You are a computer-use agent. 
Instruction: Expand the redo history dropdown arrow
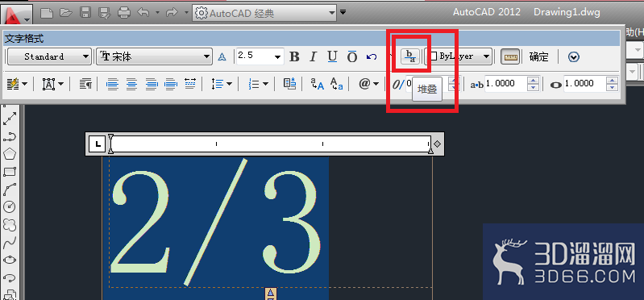[x=186, y=13]
